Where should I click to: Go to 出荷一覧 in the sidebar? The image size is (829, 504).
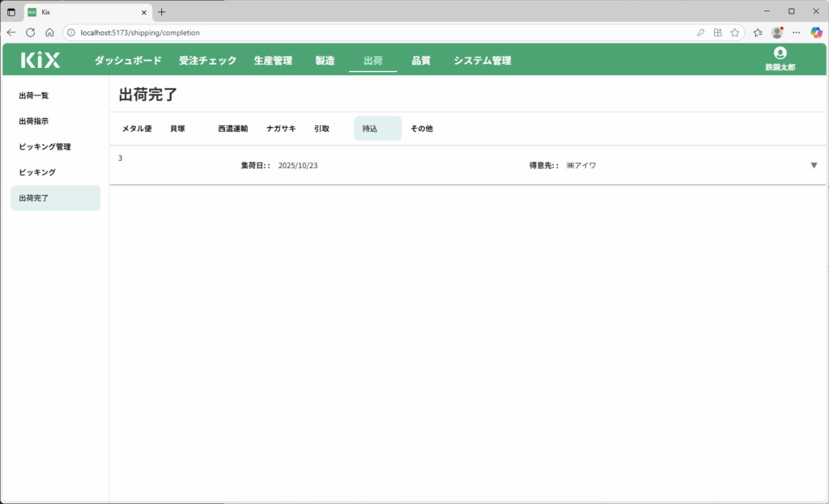(x=34, y=95)
